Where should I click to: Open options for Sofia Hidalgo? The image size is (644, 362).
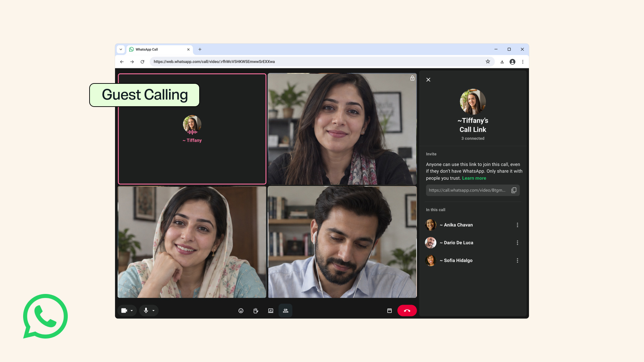tap(517, 260)
